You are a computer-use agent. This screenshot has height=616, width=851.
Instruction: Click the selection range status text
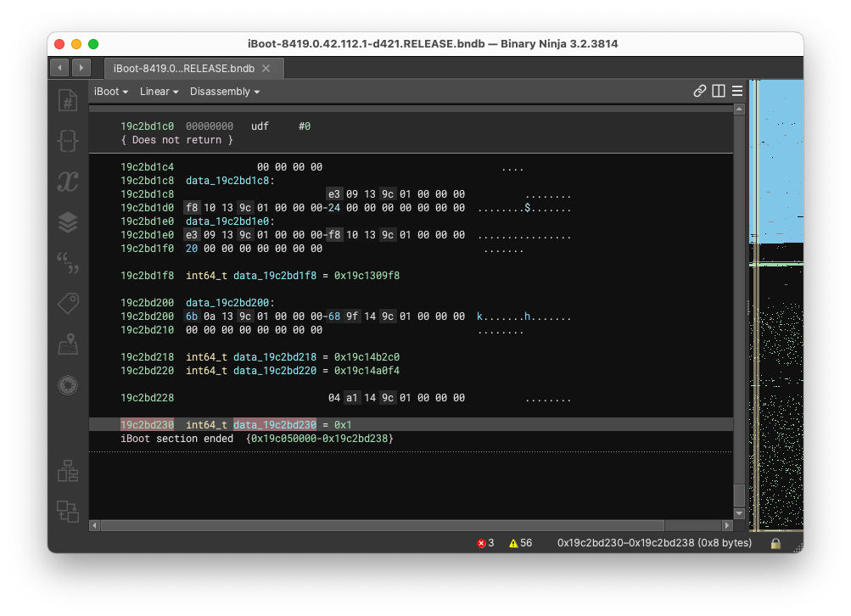tap(654, 543)
